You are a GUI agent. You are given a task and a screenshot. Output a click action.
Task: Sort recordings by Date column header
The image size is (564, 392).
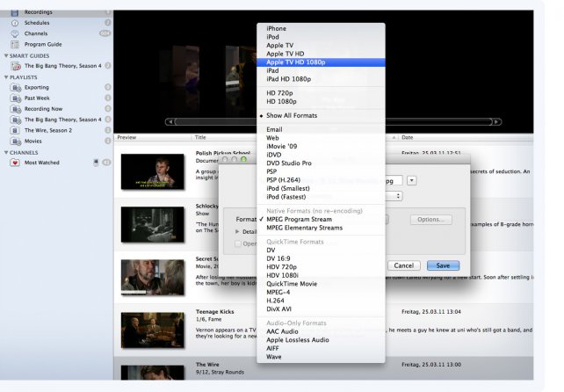click(x=466, y=137)
